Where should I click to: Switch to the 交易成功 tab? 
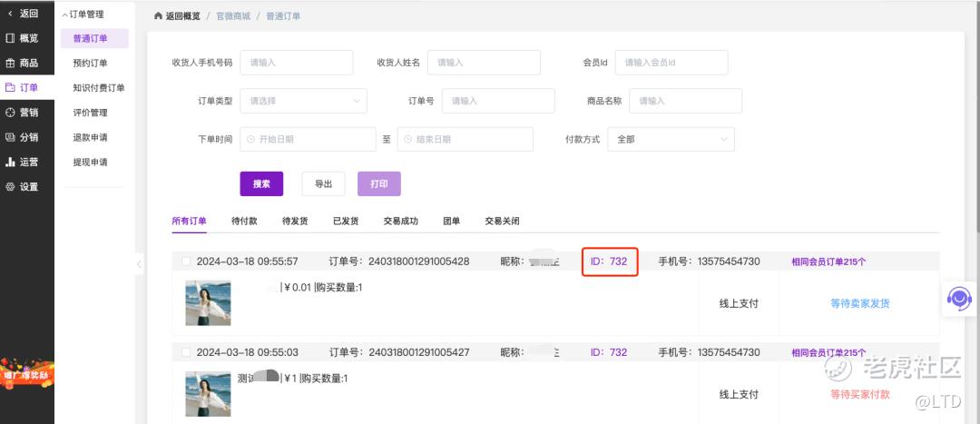401,221
